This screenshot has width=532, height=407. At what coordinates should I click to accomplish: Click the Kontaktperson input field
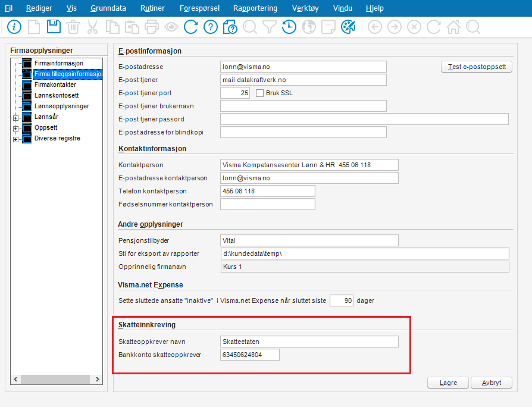pyautogui.click(x=309, y=165)
